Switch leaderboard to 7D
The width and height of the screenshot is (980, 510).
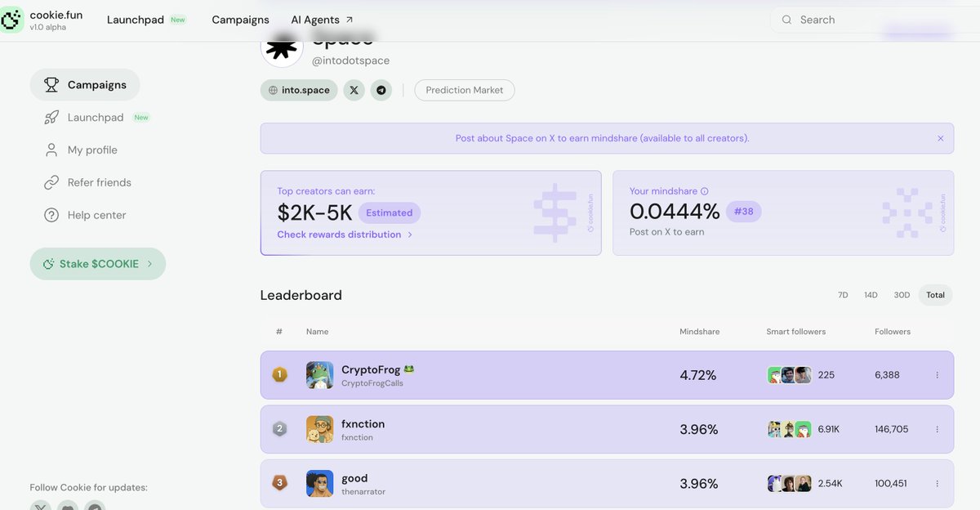pyautogui.click(x=843, y=295)
